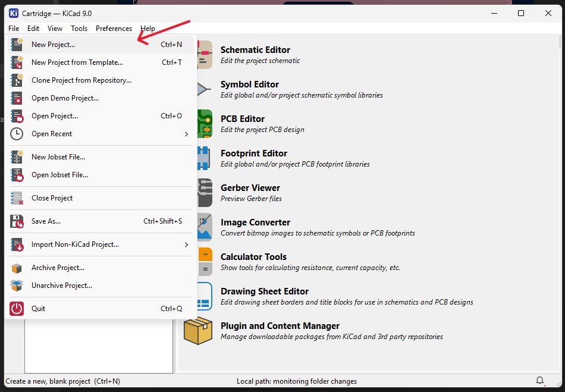Viewport: 565px width, 392px height.
Task: Click the New Project icon
Action: pos(17,45)
